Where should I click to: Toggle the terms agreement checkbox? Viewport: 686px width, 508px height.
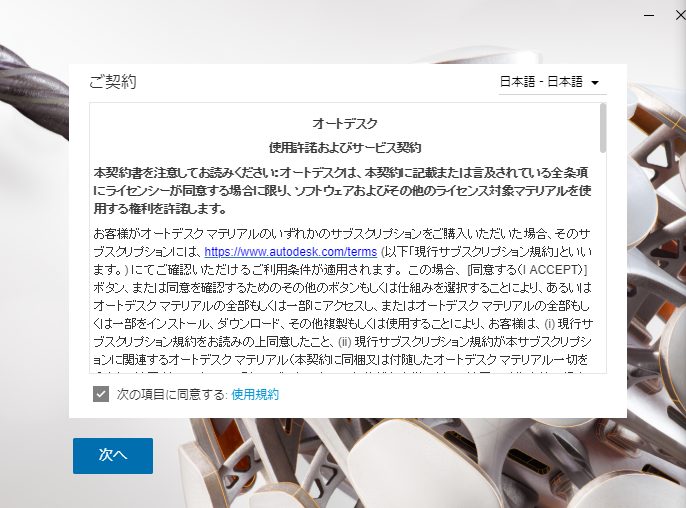tap(101, 394)
